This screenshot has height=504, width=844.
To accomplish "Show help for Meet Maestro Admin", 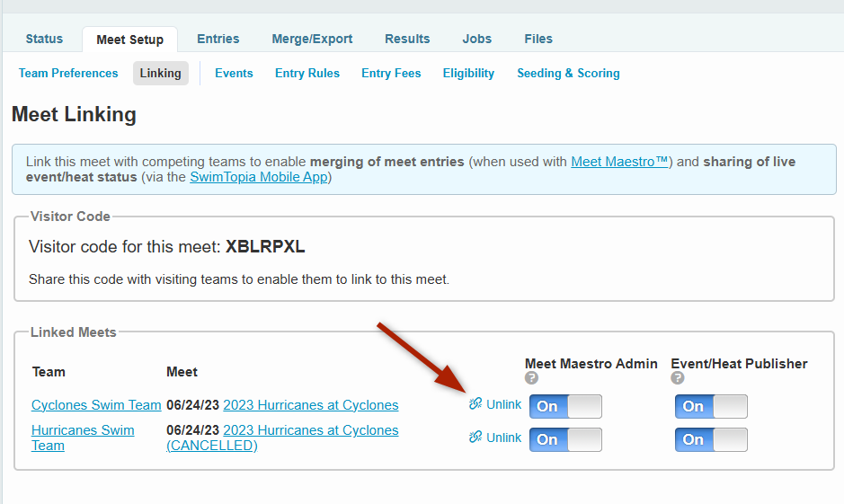I will 531,378.
